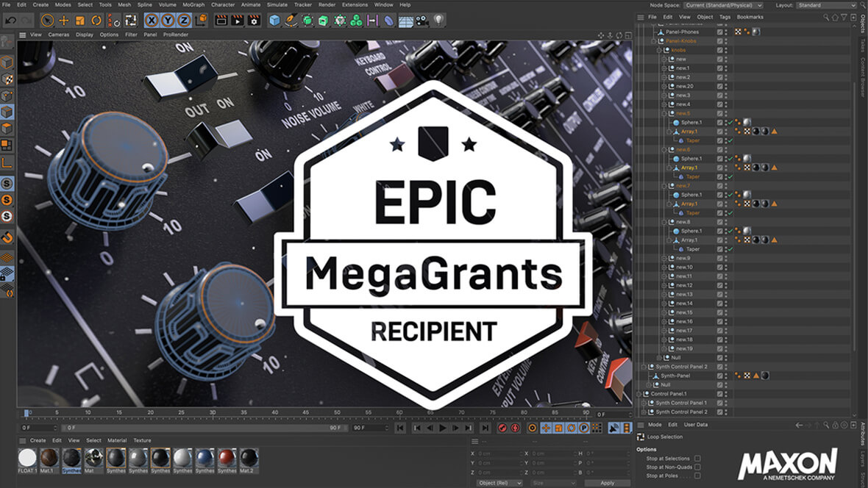Go to start of animation
The height and width of the screenshot is (488, 868).
click(x=400, y=428)
